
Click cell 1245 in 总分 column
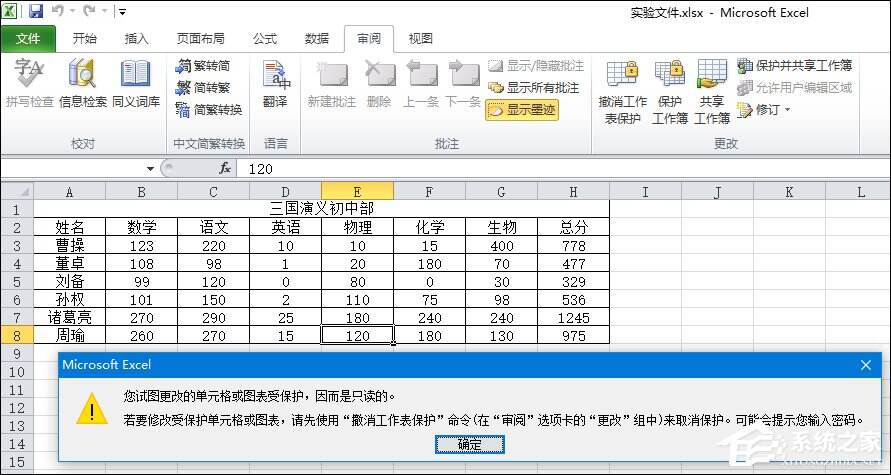pos(573,318)
